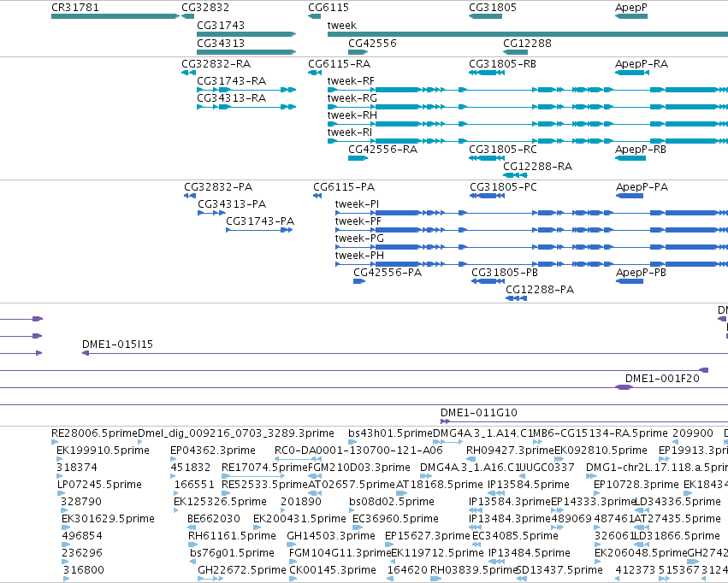Select the CG34313 gene bar

(246, 52)
